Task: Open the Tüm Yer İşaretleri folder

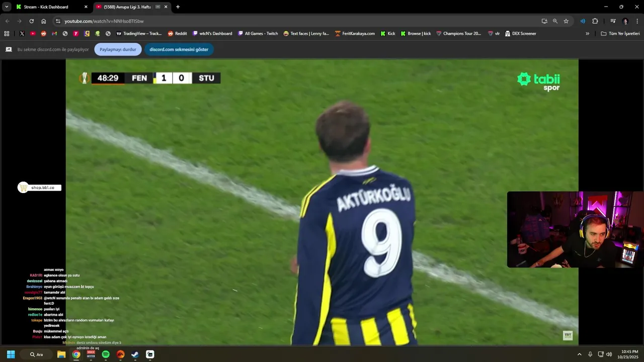Action: click(620, 34)
